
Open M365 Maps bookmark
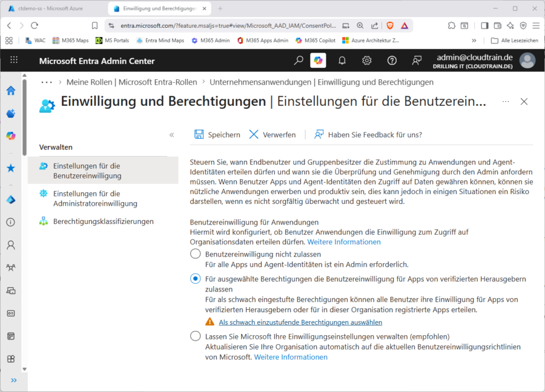70,41
